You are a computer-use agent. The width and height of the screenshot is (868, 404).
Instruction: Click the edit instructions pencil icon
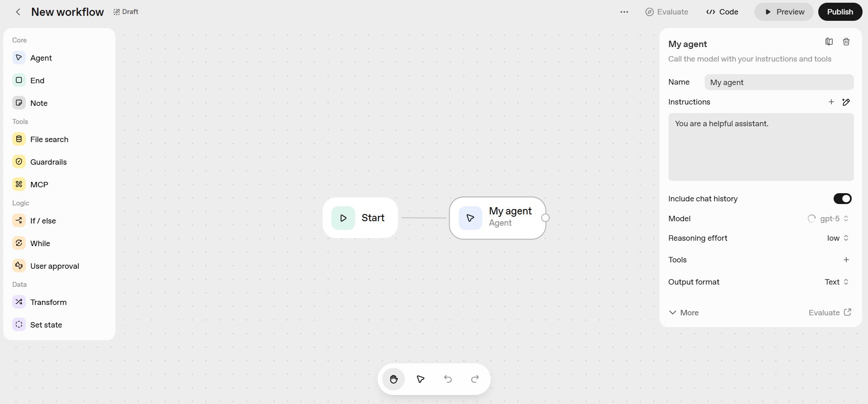pos(846,102)
